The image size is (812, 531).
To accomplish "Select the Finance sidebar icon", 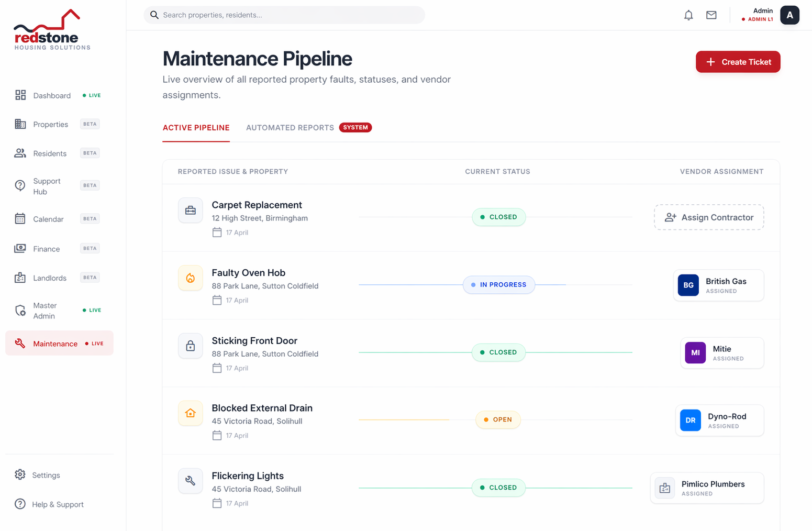I will click(x=20, y=248).
